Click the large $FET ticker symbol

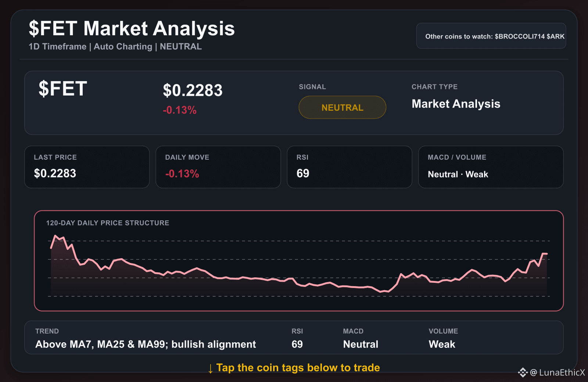click(63, 89)
